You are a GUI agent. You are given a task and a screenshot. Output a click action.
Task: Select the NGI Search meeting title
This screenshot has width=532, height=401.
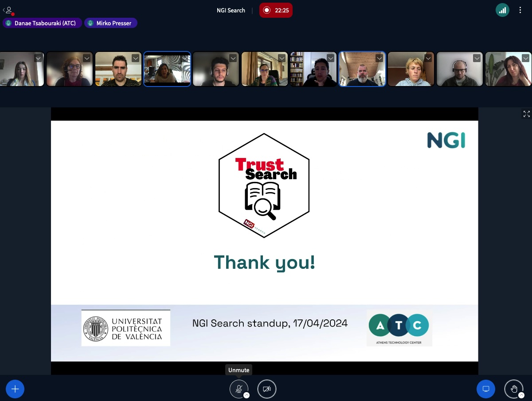(231, 10)
